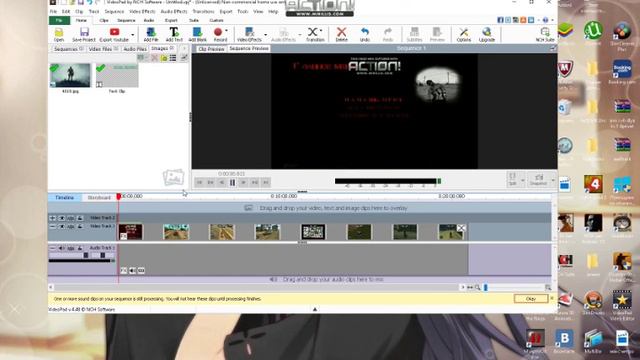The width and height of the screenshot is (640, 360).
Task: Click the Facebook share icon
Action: click(500, 20)
